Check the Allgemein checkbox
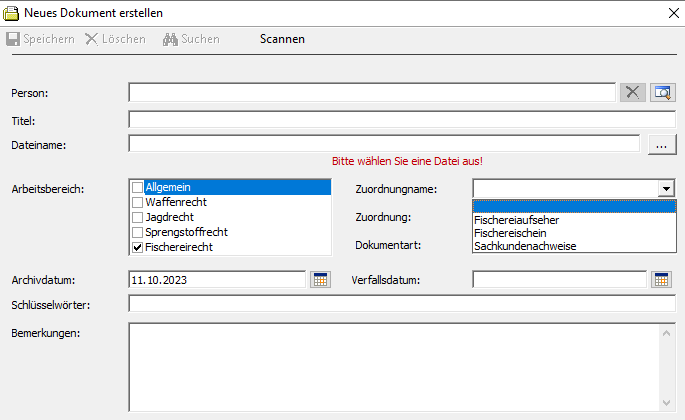 138,187
